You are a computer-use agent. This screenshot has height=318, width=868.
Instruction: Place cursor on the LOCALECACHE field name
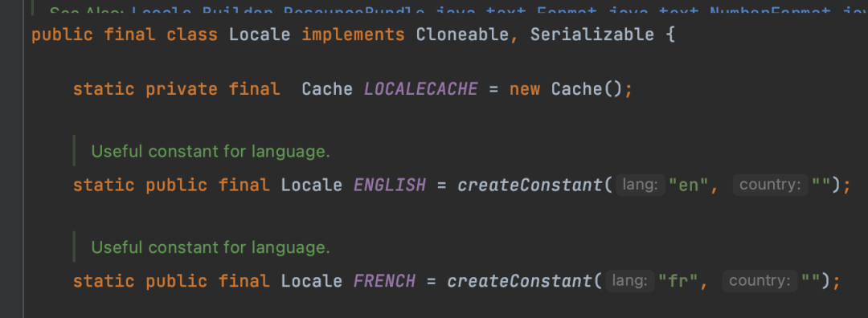pyautogui.click(x=420, y=89)
